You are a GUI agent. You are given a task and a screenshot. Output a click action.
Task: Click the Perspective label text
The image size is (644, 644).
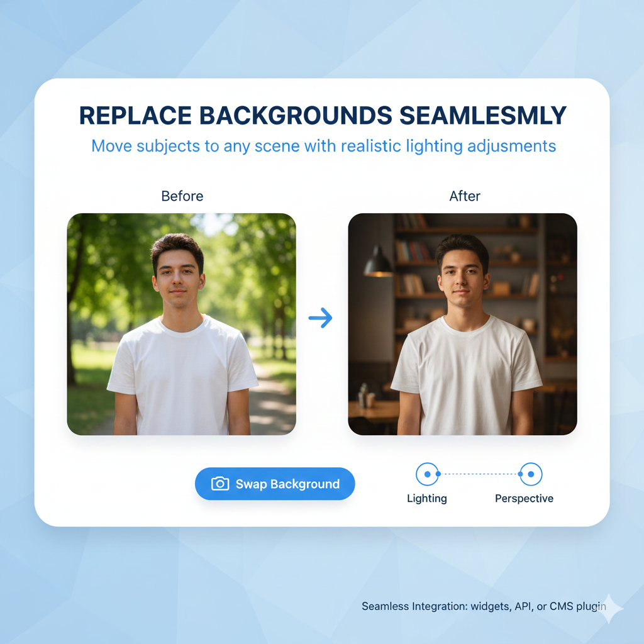524,499
